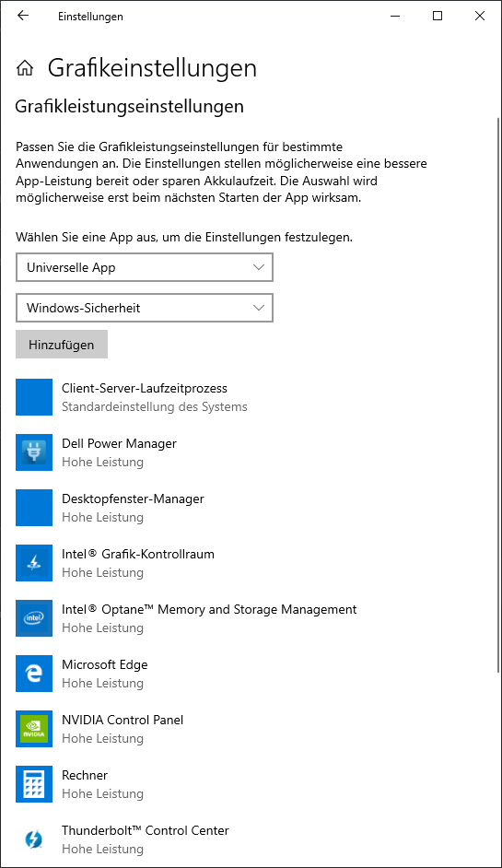Select the Desktopfenster-Manager blue icon
This screenshot has width=502, height=868.
tap(34, 508)
